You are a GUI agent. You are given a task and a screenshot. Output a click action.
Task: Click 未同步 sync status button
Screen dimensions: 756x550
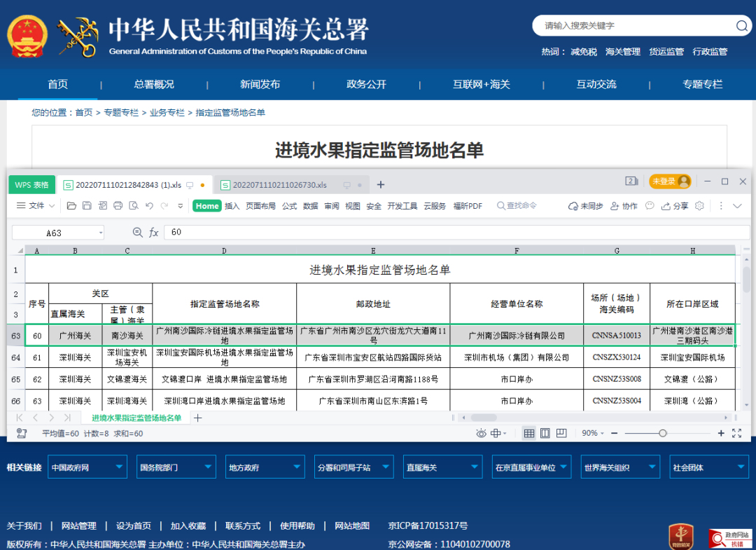pyautogui.click(x=585, y=206)
